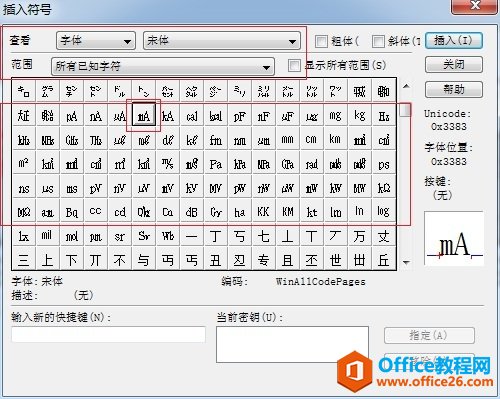Pick the mil symbol cell
Image resolution: width=500 pixels, height=399 pixels.
[48, 235]
